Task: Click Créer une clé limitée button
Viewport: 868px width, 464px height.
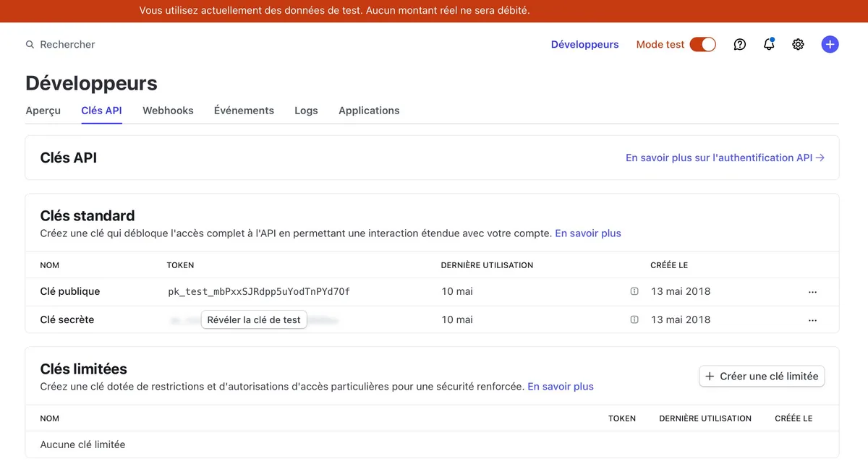Action: (x=762, y=376)
